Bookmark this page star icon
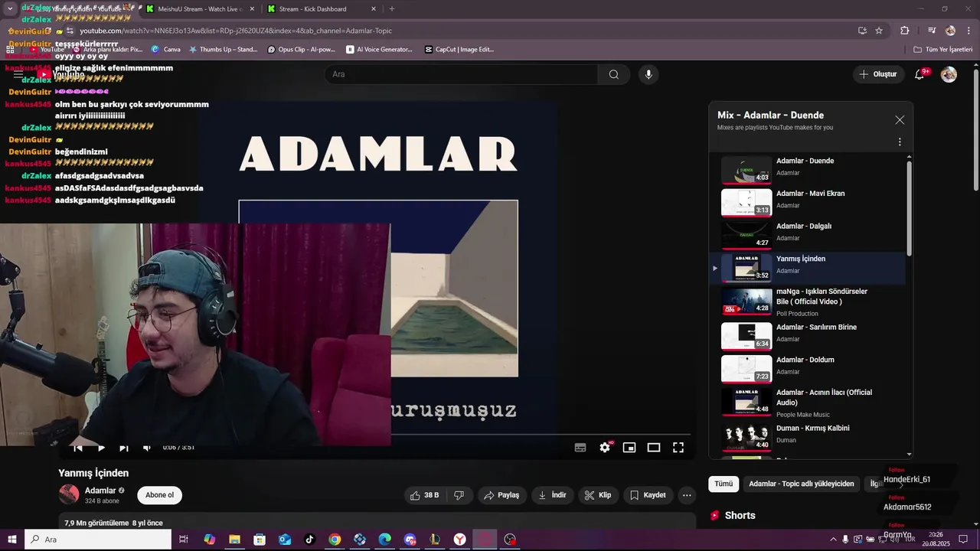 tap(879, 31)
